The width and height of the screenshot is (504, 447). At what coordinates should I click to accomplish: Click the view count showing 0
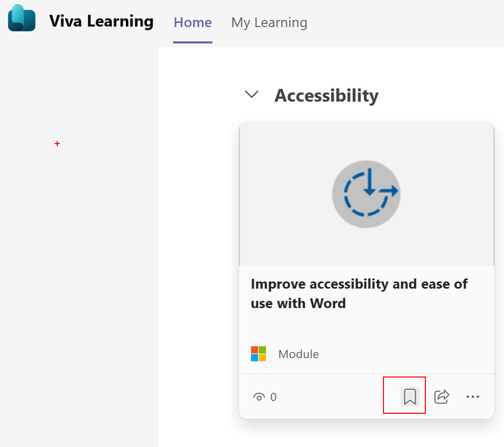tap(273, 396)
